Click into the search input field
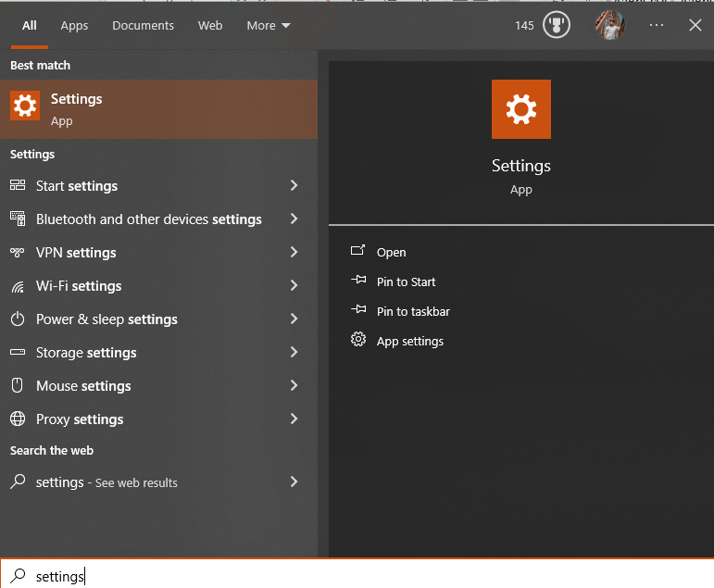The width and height of the screenshot is (714, 588). 357,573
